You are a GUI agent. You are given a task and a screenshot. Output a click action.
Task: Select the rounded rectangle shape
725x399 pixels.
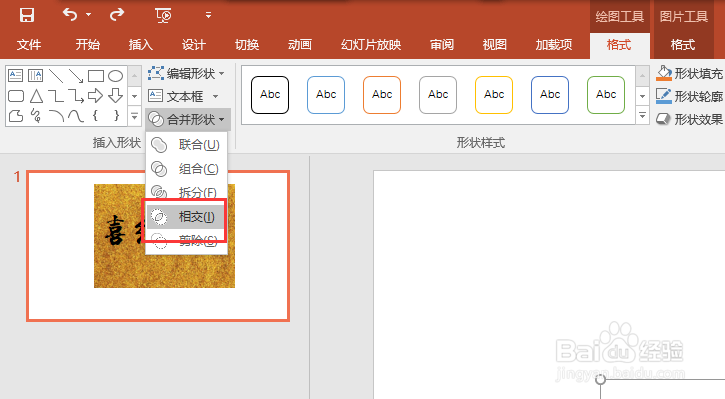click(x=16, y=96)
